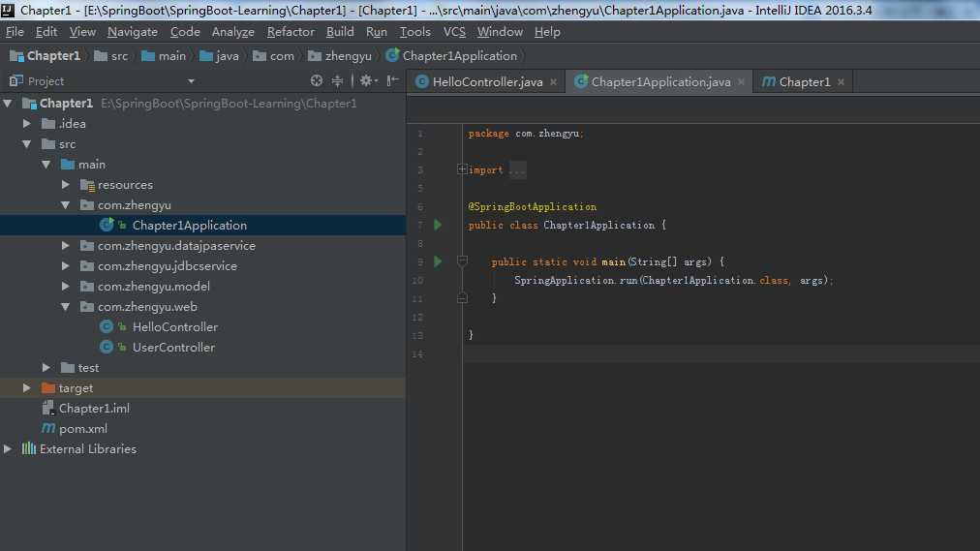Select Chapter1.iml in project tree

pos(94,408)
